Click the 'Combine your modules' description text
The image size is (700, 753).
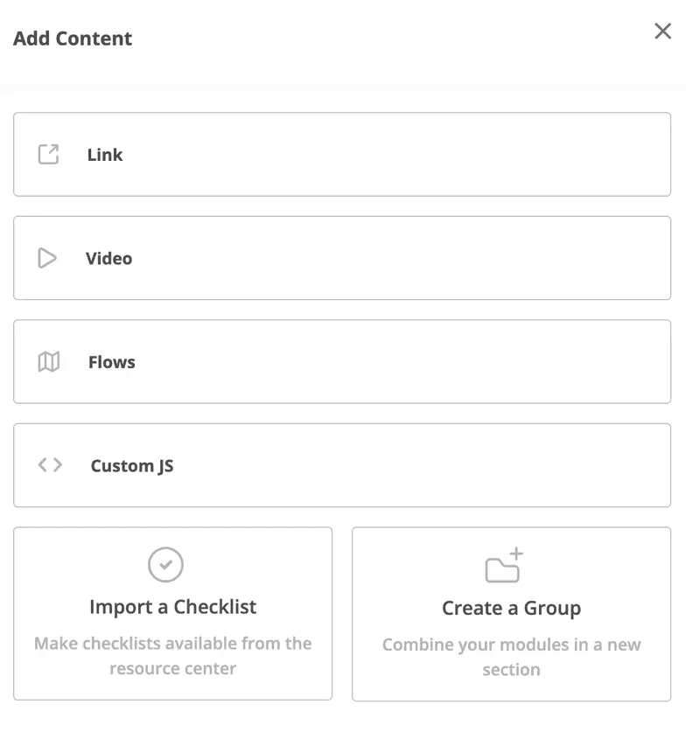click(511, 657)
